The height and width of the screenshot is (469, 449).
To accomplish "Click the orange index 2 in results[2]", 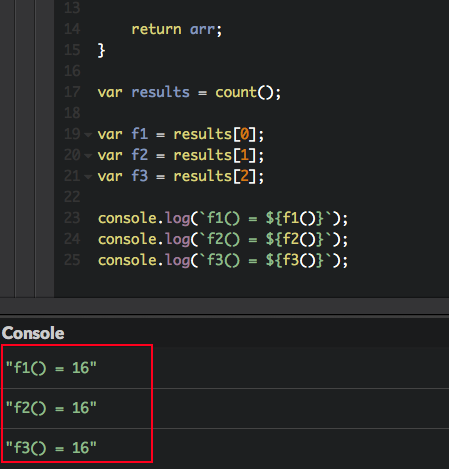I will coord(244,176).
